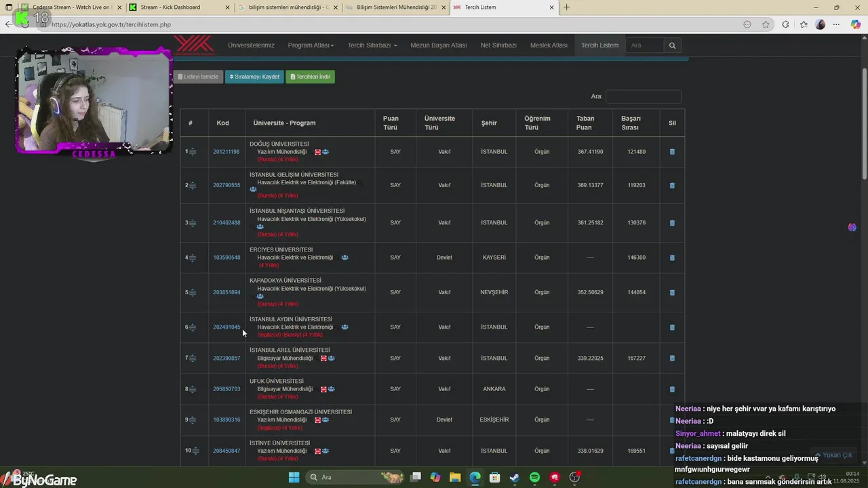Open File Explorer from the taskbar
The height and width of the screenshot is (488, 868).
point(455,477)
